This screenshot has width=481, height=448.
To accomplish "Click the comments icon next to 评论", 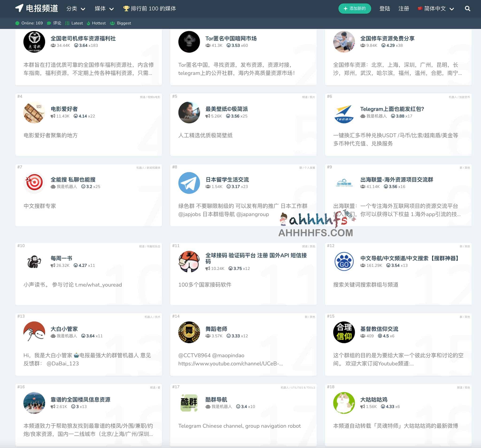I will [49, 23].
